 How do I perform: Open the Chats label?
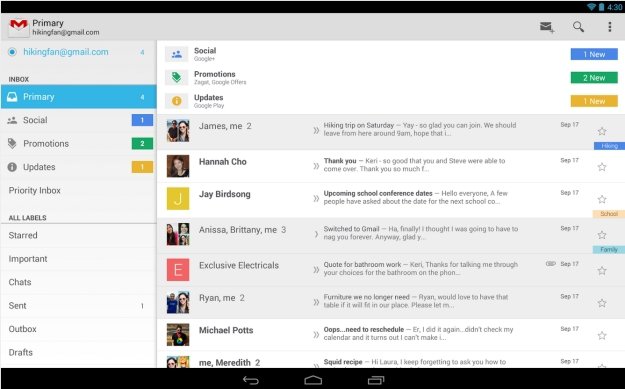(79, 282)
